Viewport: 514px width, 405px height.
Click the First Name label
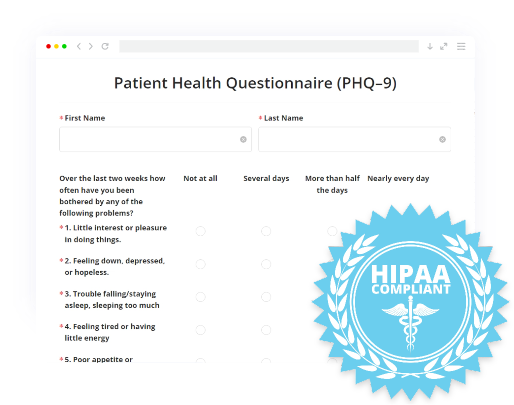(85, 118)
